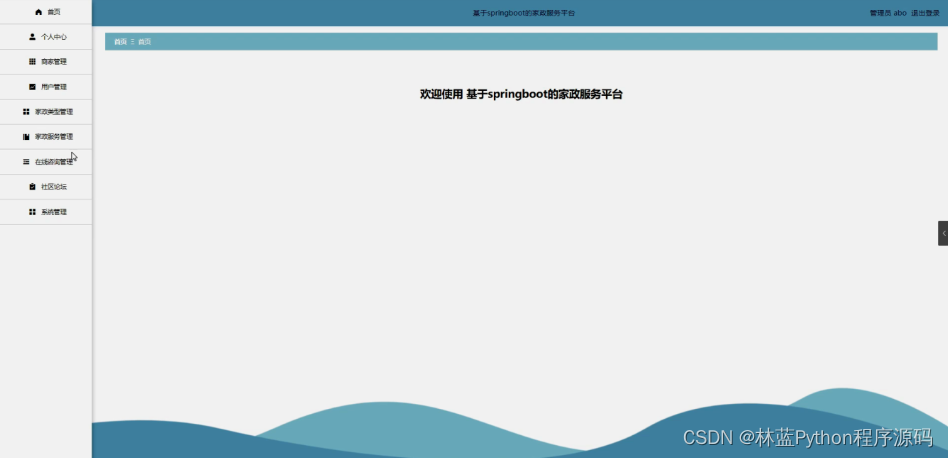
Task: Open the 首页 home menu item
Action: pyautogui.click(x=46, y=12)
